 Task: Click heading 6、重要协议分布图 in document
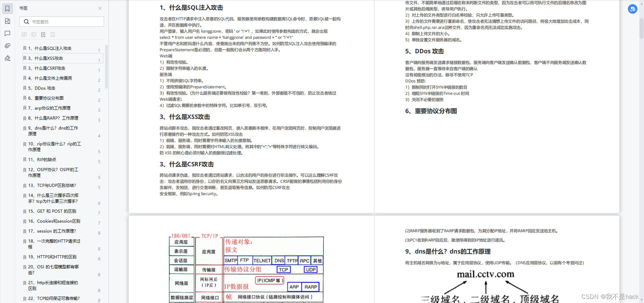coord(431,111)
